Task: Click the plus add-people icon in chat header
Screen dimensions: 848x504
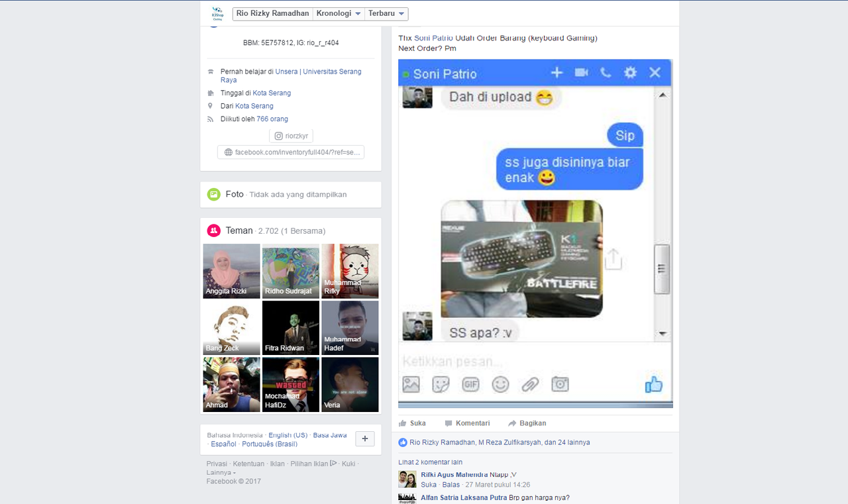Action: pyautogui.click(x=556, y=72)
